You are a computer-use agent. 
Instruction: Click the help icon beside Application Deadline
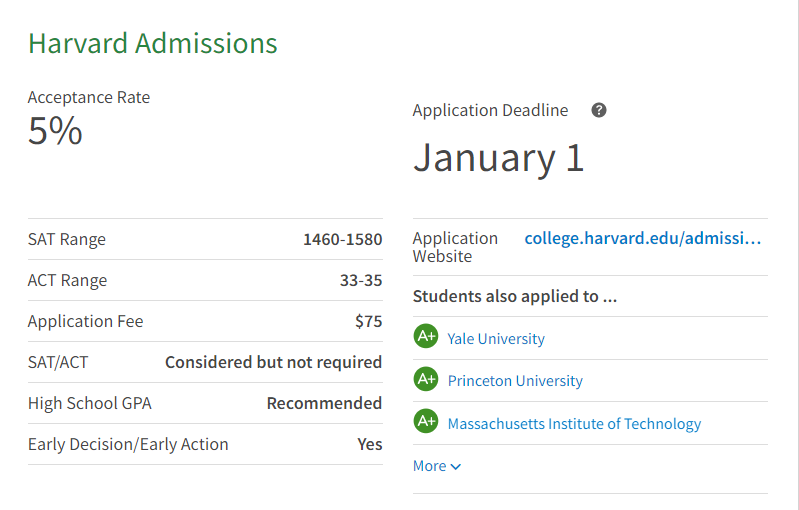tap(599, 110)
